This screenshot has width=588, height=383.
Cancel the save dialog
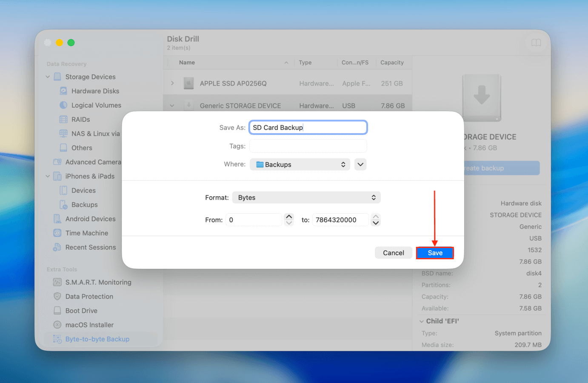point(393,252)
